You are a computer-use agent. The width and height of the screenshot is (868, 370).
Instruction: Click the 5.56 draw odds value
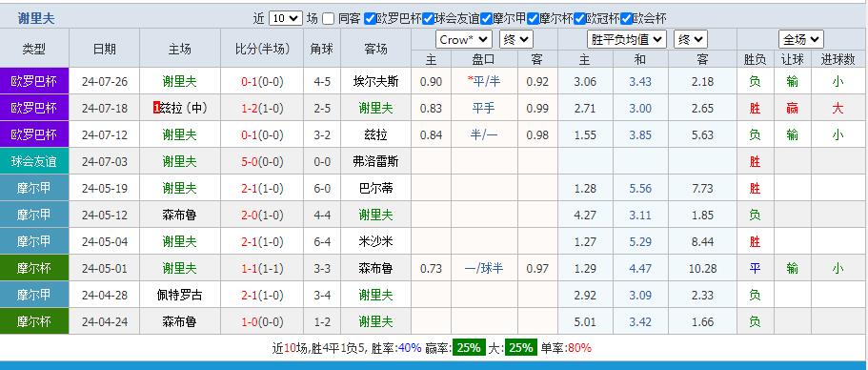pos(640,188)
